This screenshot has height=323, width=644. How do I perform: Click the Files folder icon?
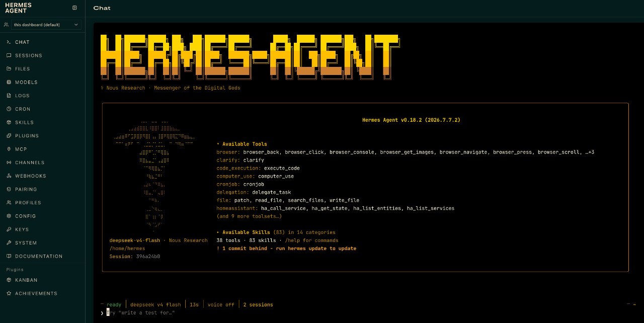click(9, 69)
